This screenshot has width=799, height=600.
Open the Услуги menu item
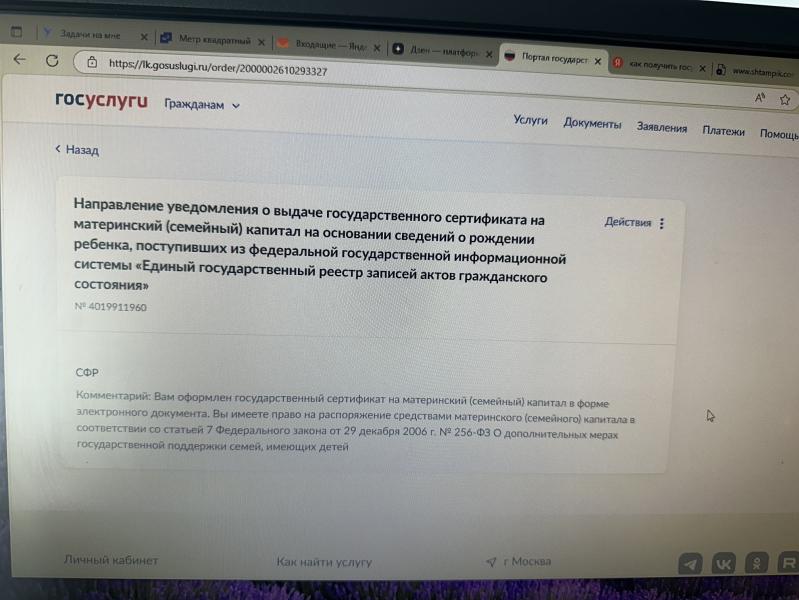pos(530,120)
